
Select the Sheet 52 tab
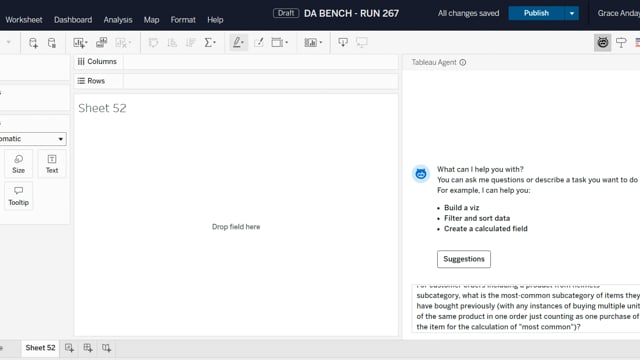[x=40, y=348]
